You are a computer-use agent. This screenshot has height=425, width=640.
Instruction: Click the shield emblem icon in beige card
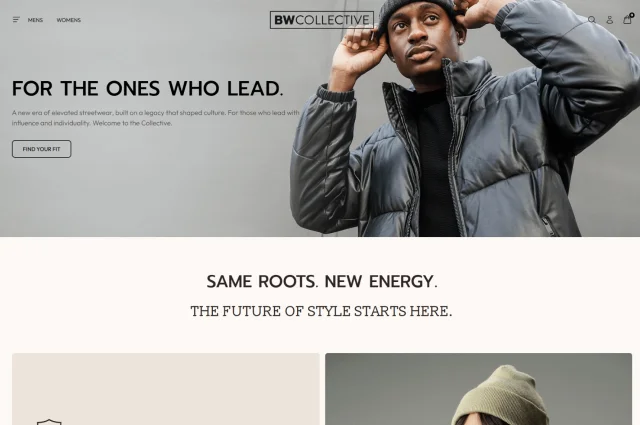point(49,422)
